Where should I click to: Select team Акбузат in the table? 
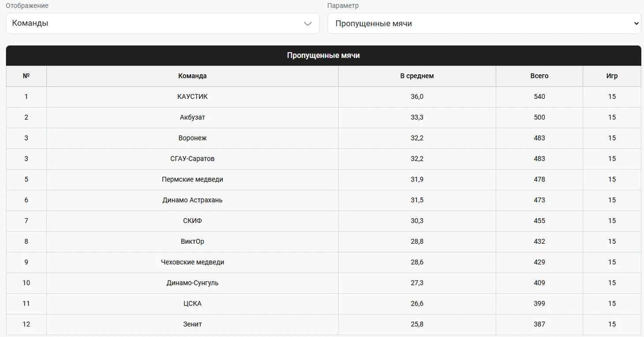click(x=192, y=117)
